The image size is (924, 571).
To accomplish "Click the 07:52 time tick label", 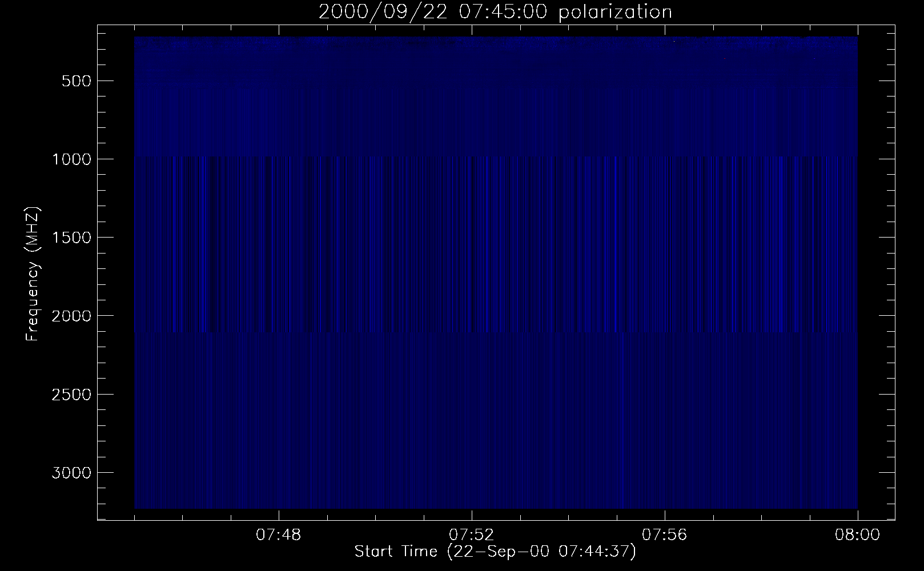I will pyautogui.click(x=472, y=535).
